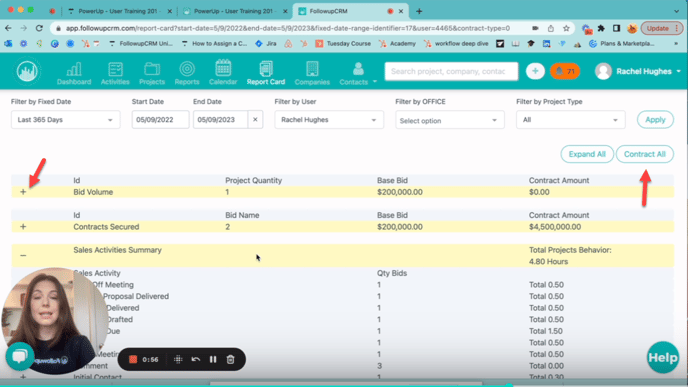The width and height of the screenshot is (688, 387).
Task: Open the chat bubble widget
Action: [20, 357]
